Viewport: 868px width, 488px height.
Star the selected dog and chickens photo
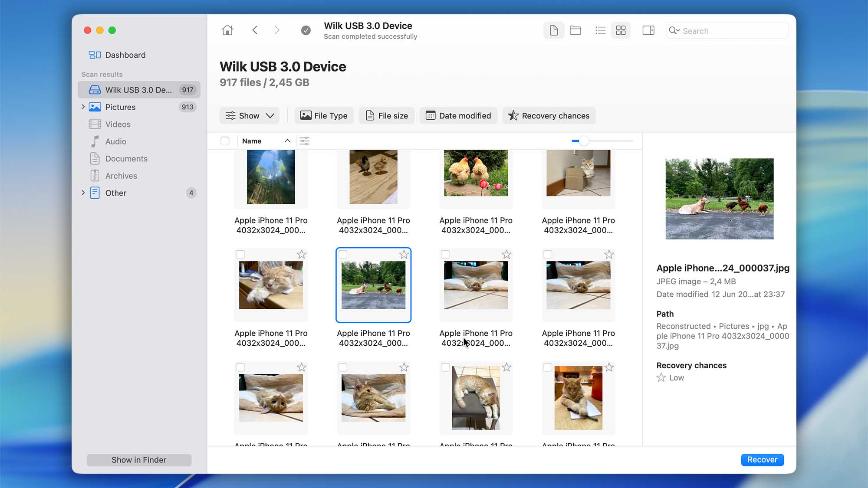point(404,255)
